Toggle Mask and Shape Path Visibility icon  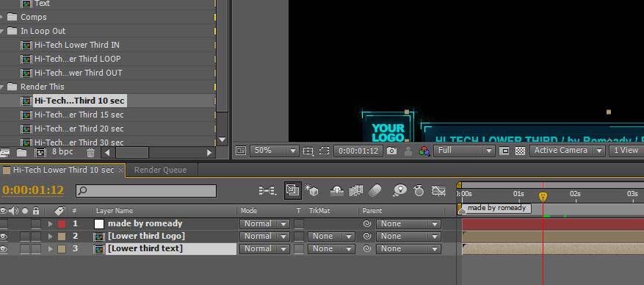tap(324, 151)
